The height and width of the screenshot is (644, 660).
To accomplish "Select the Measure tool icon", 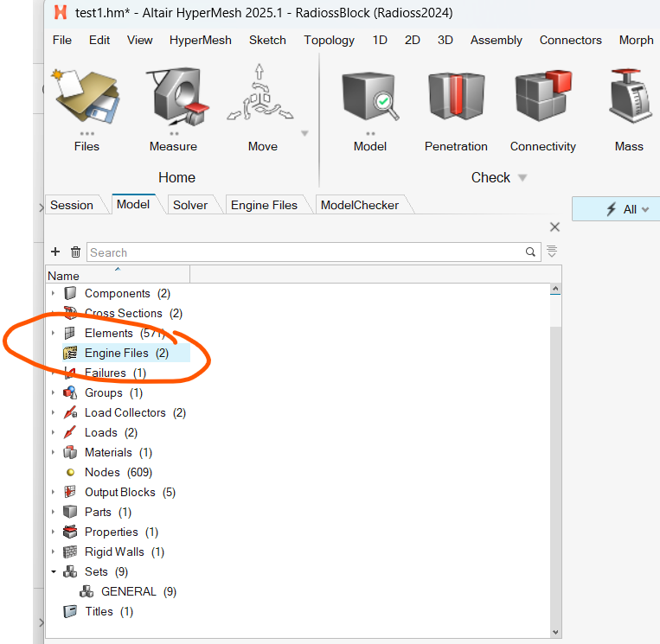I will [x=176, y=98].
